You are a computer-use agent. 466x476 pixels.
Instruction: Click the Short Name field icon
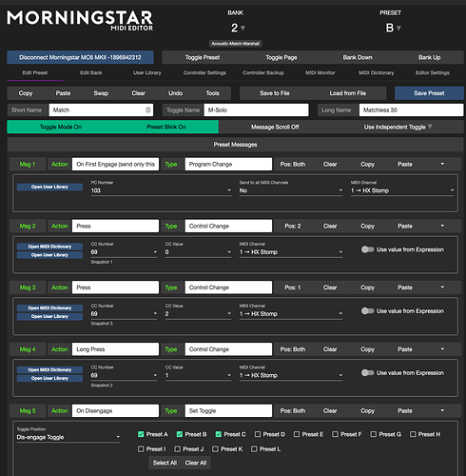coord(148,109)
